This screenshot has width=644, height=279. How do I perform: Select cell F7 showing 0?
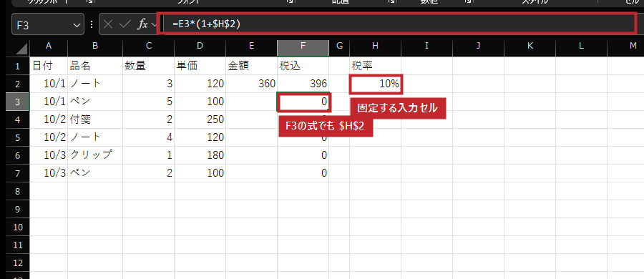coord(303,173)
